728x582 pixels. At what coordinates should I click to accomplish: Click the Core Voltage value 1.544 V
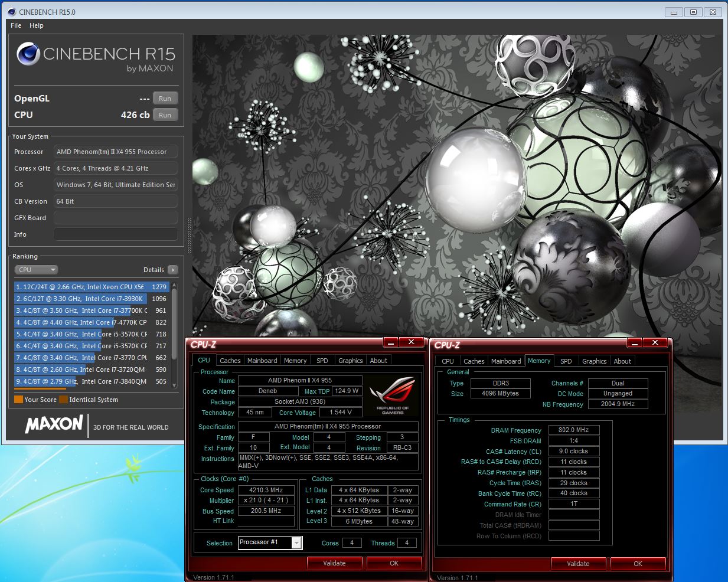[341, 413]
